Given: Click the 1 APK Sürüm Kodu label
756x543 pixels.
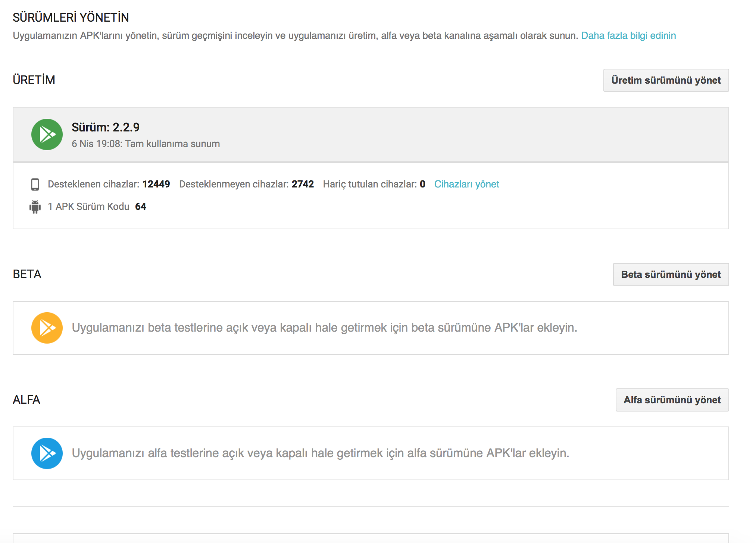Looking at the screenshot, I should pos(88,207).
